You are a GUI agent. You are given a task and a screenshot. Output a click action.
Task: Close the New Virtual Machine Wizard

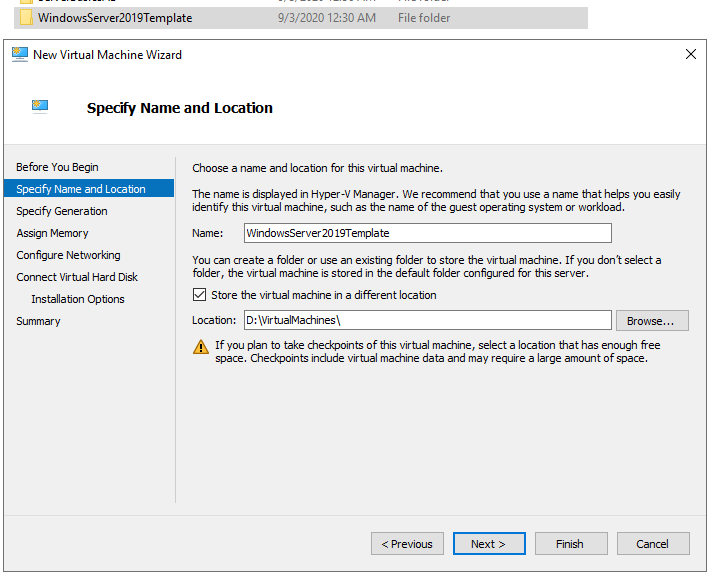[x=691, y=55]
